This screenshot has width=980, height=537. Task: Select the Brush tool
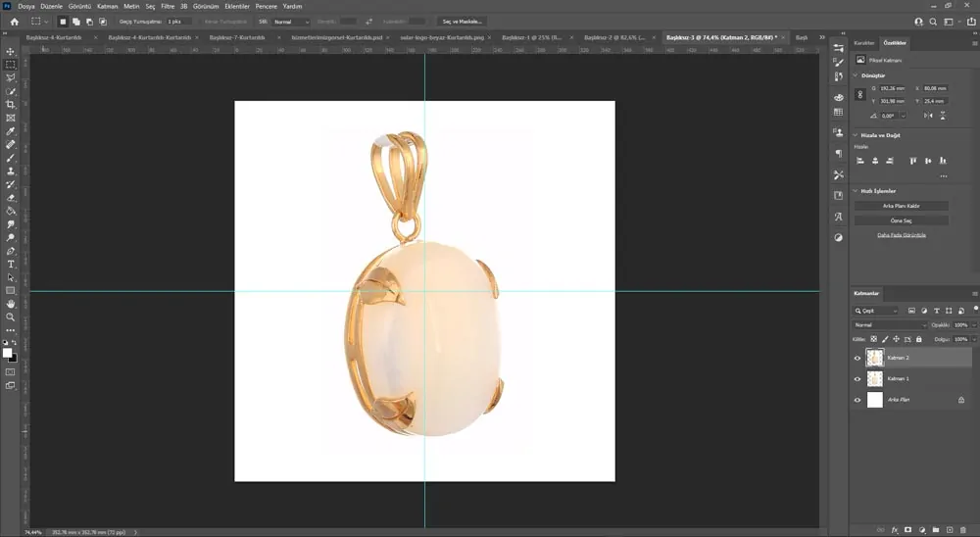[11, 158]
